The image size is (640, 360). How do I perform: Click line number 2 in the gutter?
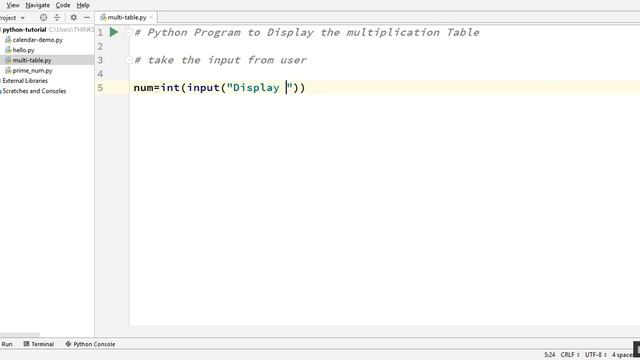tap(100, 46)
